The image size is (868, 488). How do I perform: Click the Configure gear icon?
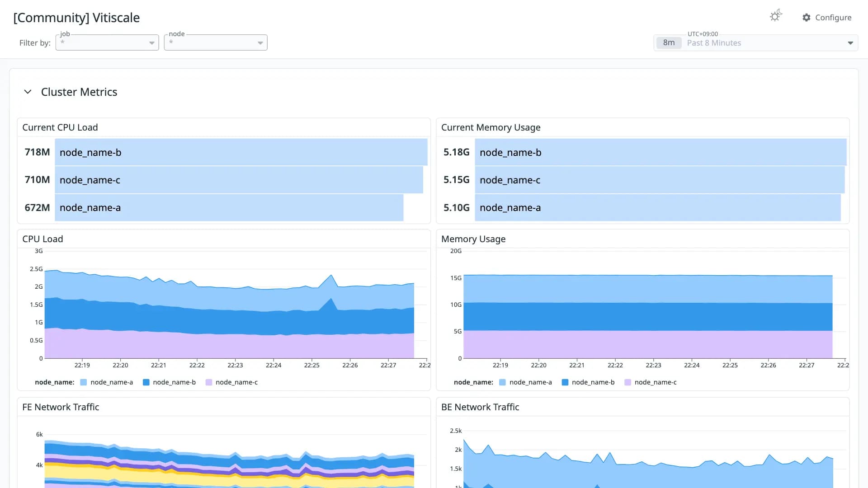[x=807, y=18]
